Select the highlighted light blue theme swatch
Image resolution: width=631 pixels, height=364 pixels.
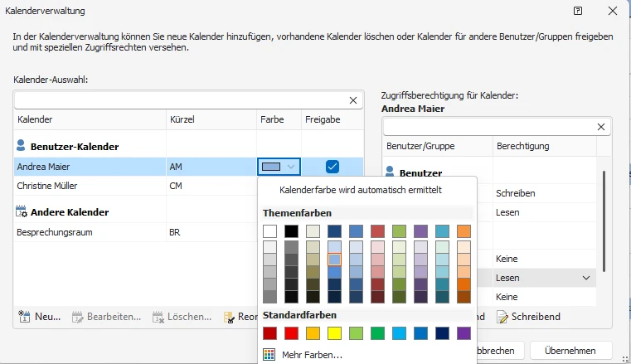[x=334, y=260]
